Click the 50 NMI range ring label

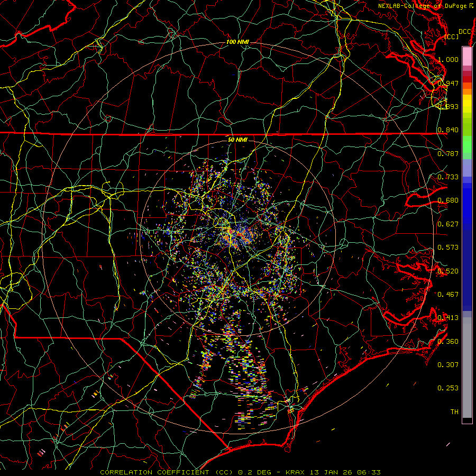237,140
